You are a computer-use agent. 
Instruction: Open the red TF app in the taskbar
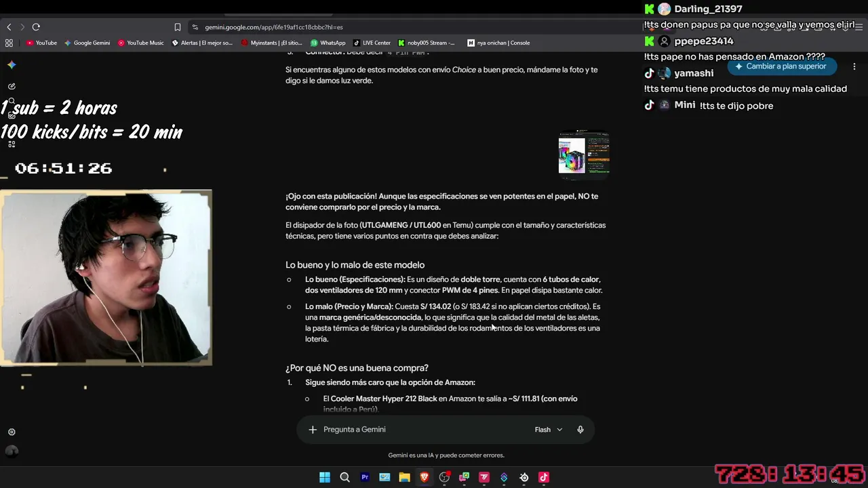(484, 477)
